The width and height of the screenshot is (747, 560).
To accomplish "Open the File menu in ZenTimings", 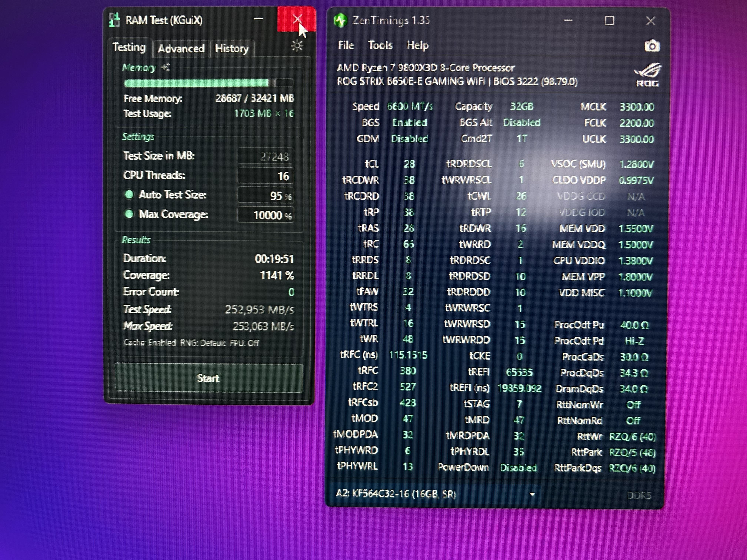I will (x=346, y=45).
